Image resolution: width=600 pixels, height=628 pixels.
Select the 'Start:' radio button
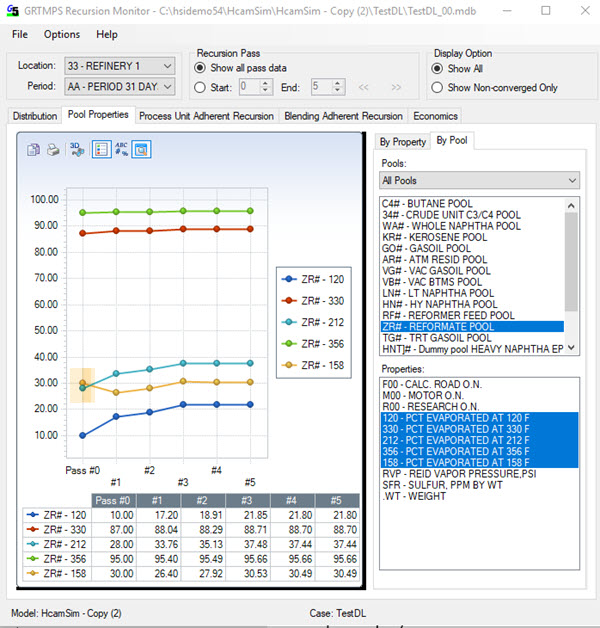click(x=201, y=87)
